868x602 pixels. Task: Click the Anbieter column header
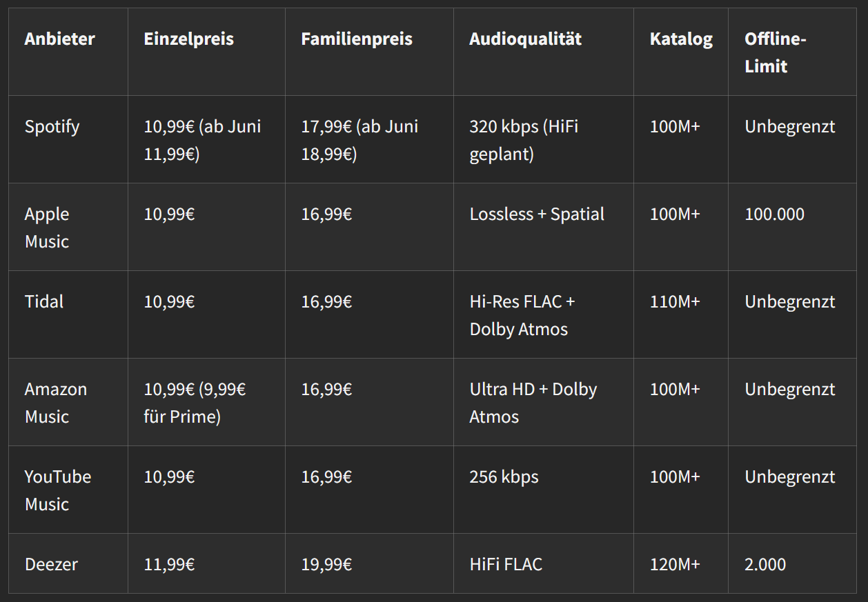59,39
